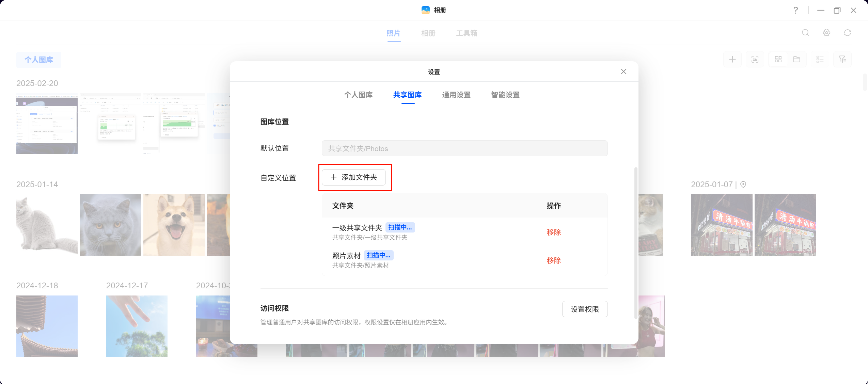Image resolution: width=868 pixels, height=384 pixels.
Task: Remove the 一级共享文件夹 folder
Action: coord(553,232)
